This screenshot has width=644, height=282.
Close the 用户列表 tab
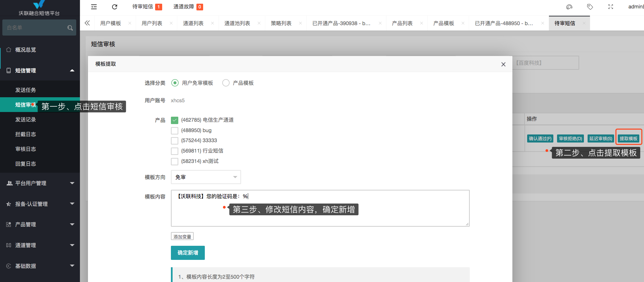171,23
